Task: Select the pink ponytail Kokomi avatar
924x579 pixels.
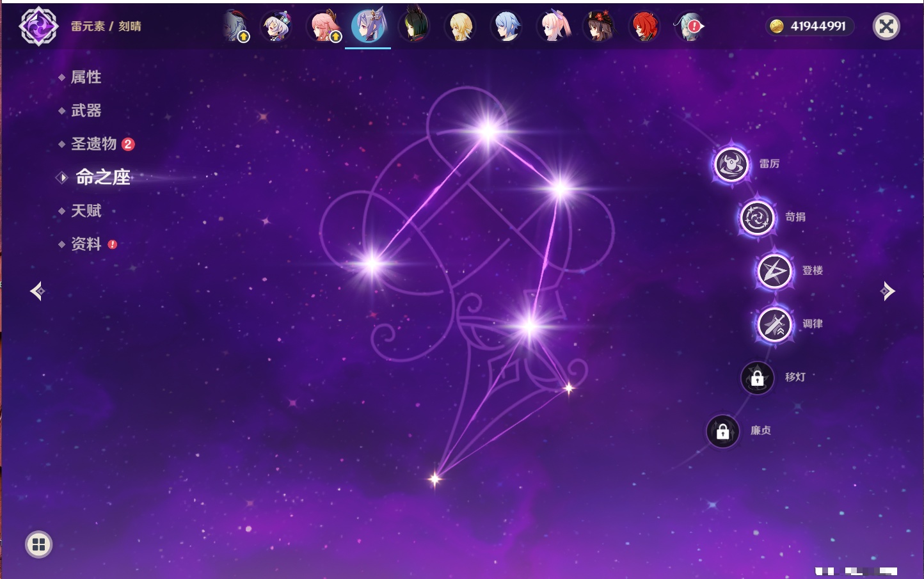Action: (x=553, y=27)
